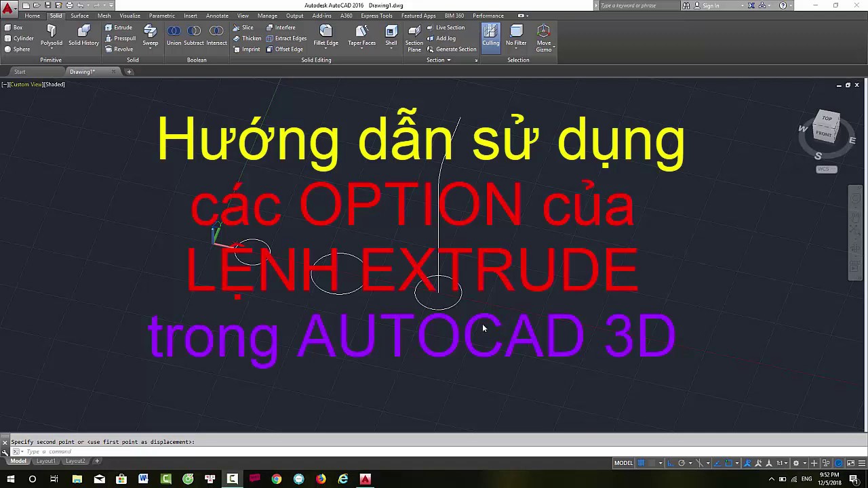Viewport: 868px width, 488px height.
Task: Open object snap settings dropdown
Action: [737, 463]
